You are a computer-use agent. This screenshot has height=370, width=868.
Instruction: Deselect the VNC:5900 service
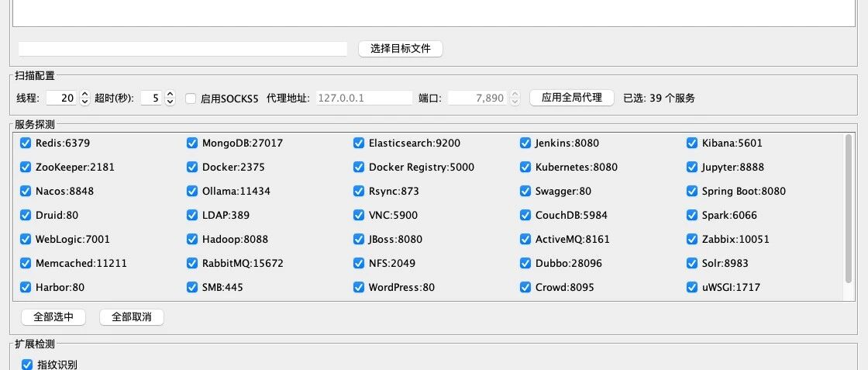[x=359, y=215]
